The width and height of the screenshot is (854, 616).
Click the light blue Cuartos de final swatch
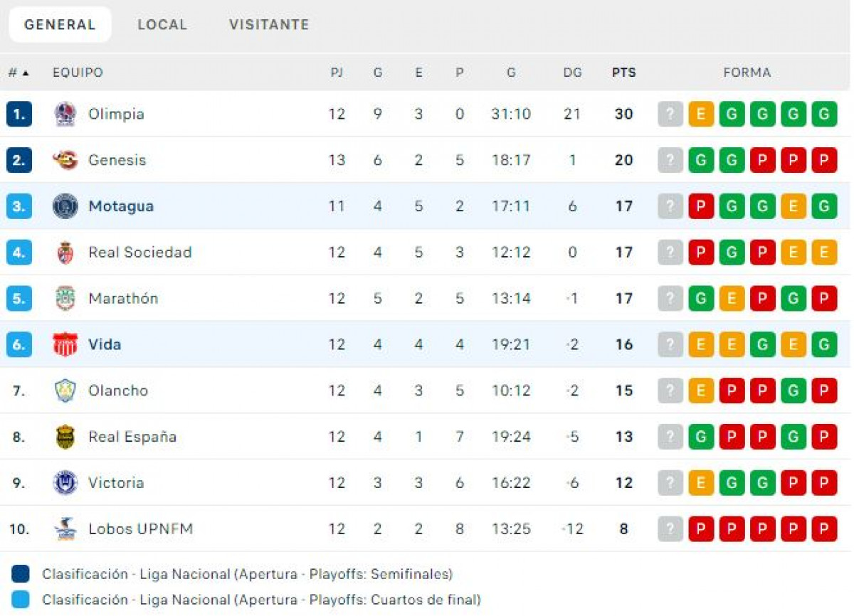click(x=21, y=600)
